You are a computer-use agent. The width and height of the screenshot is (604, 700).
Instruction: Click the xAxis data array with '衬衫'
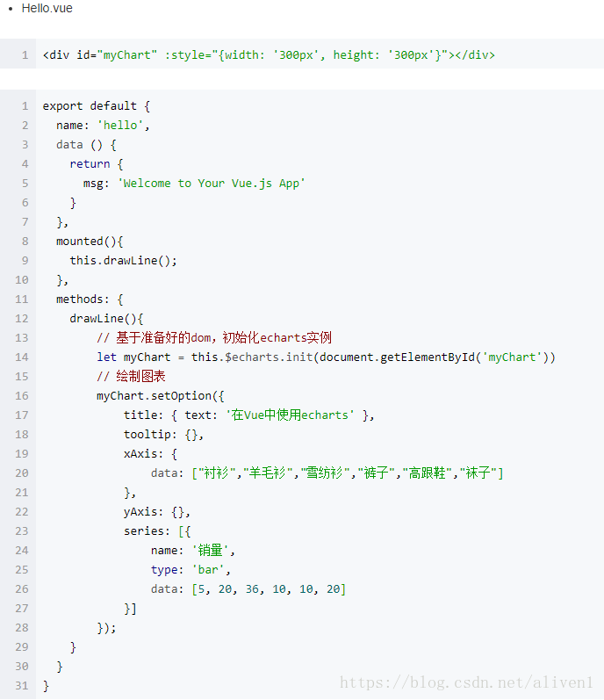(327, 473)
